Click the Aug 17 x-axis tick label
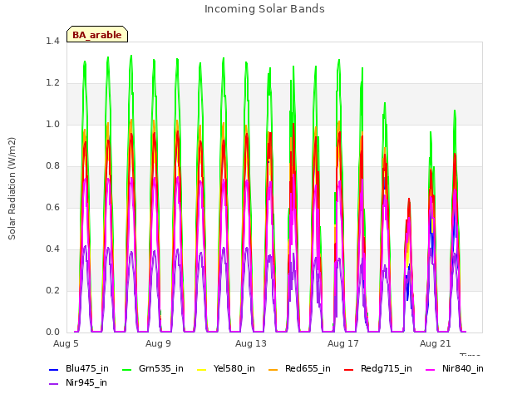532x399 pixels. pos(343,343)
